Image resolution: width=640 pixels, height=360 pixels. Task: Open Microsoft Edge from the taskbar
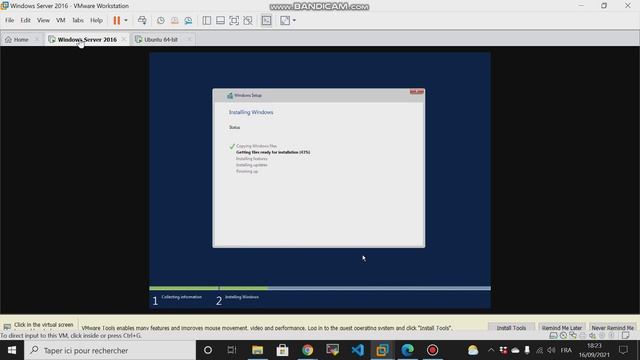(407, 350)
